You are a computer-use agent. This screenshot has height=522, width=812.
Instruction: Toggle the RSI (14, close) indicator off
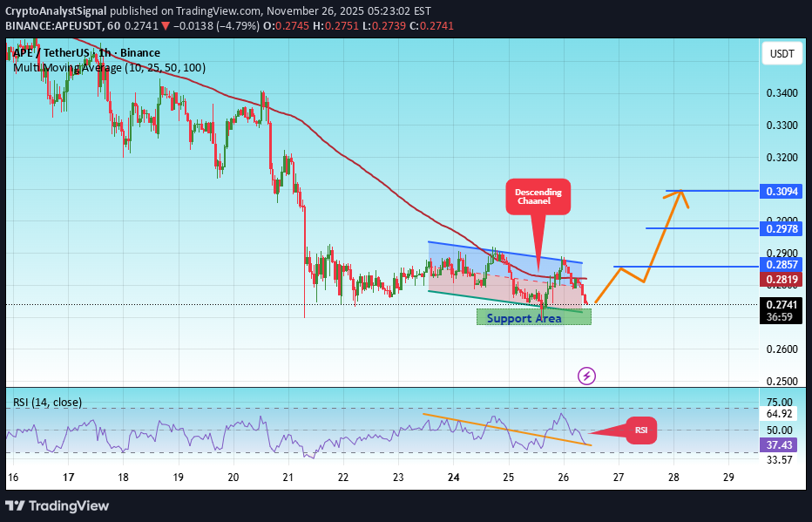[48, 403]
